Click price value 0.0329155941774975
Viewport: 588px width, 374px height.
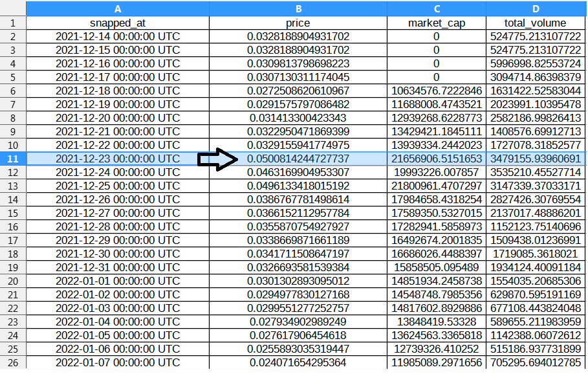tap(298, 145)
